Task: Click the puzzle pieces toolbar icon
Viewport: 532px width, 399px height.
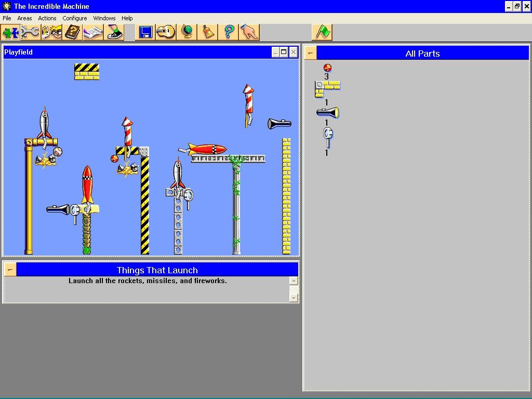Action: click(x=10, y=33)
